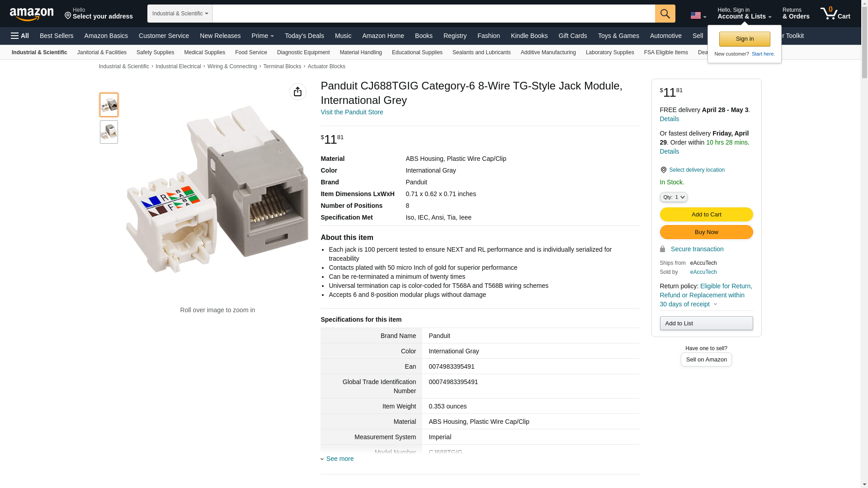Screen dimensions: 868x488
Task: Expand See more specifications
Action: tap(340, 459)
